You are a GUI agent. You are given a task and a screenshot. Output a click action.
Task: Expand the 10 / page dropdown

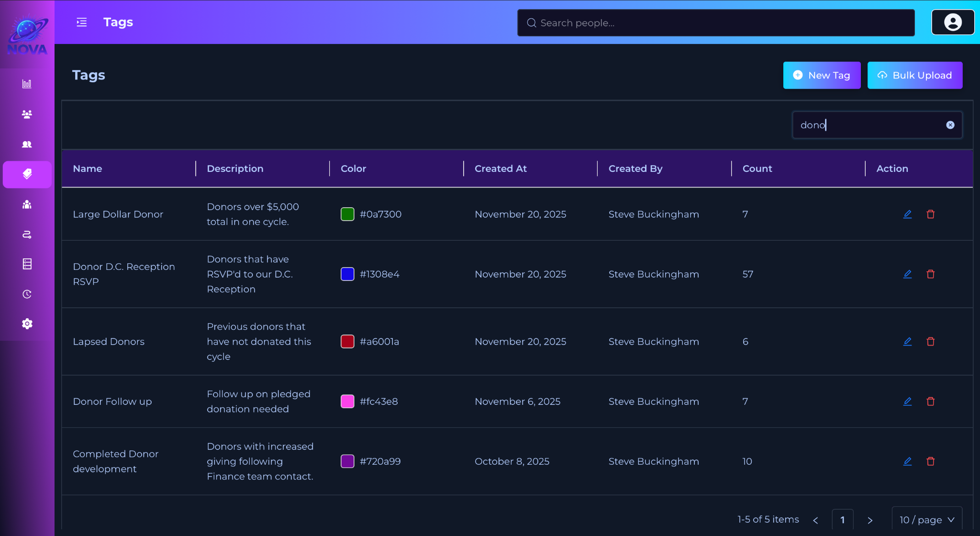click(927, 520)
